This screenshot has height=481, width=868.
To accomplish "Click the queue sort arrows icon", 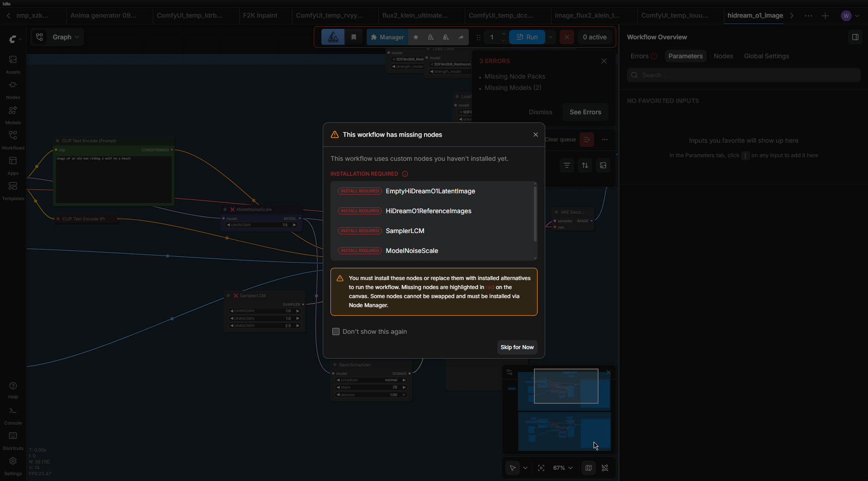I will click(585, 165).
